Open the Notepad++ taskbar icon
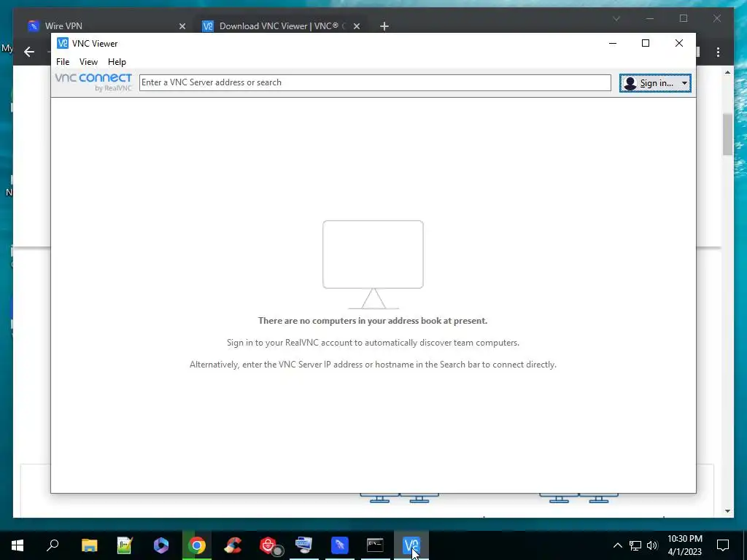747x560 pixels. coord(124,545)
